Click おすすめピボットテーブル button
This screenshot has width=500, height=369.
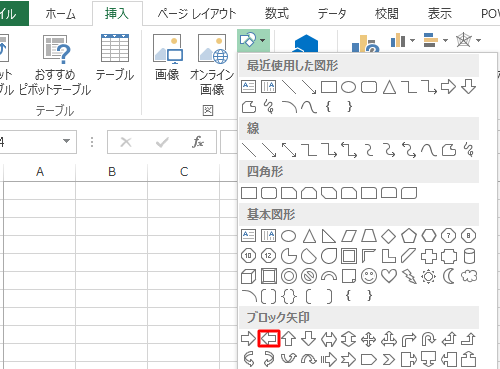coord(55,65)
